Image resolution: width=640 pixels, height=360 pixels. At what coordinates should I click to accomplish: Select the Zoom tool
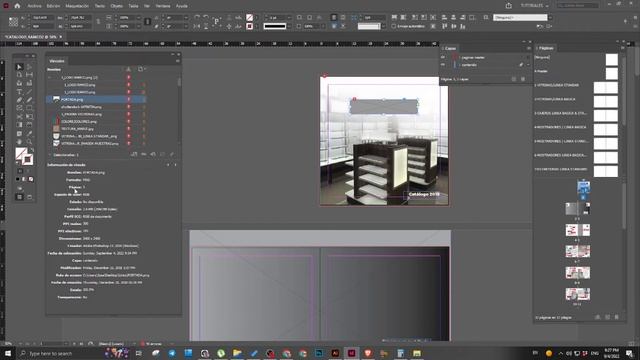[x=29, y=142]
